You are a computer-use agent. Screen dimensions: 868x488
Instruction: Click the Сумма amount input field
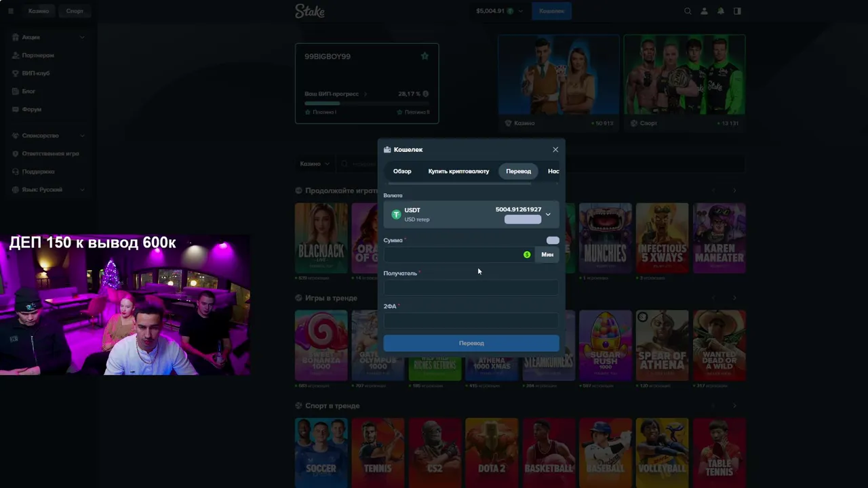459,255
